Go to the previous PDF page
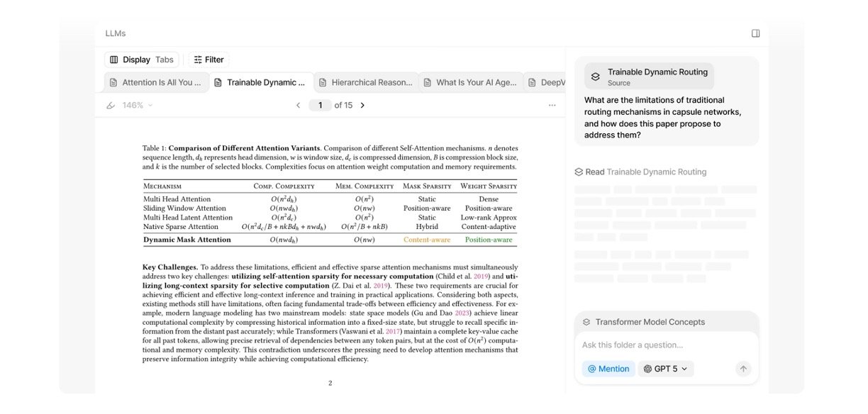Screen dimensions: 868x414 coord(299,105)
